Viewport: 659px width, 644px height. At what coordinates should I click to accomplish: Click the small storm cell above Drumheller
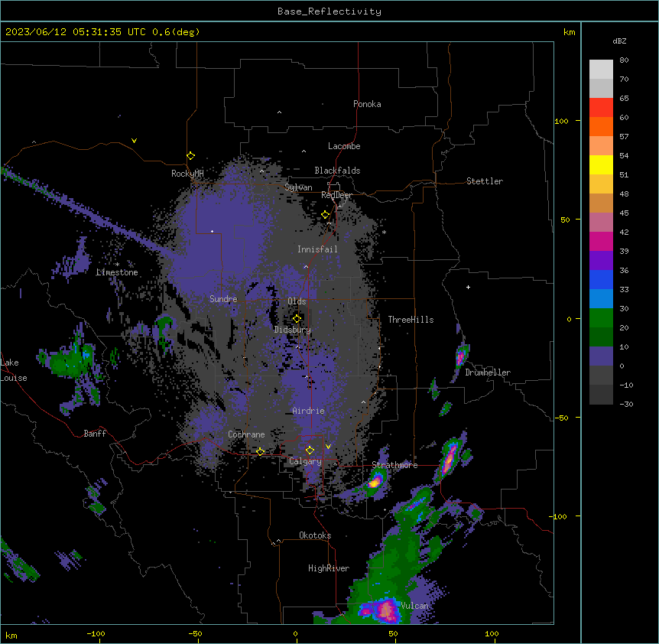tap(461, 356)
